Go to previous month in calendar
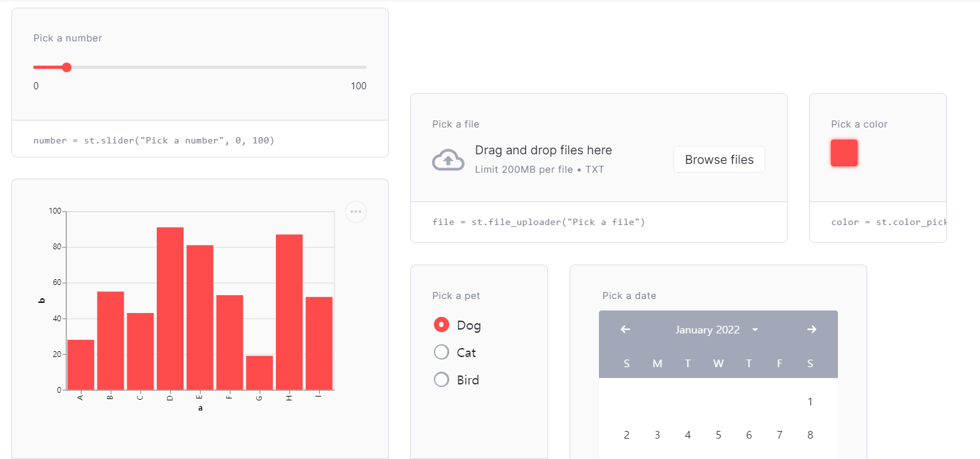This screenshot has width=980, height=459. pyautogui.click(x=625, y=330)
